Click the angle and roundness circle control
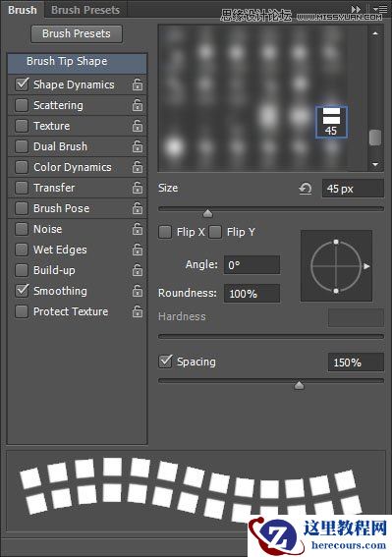Viewport: 392px width, 557px height. 336,265
